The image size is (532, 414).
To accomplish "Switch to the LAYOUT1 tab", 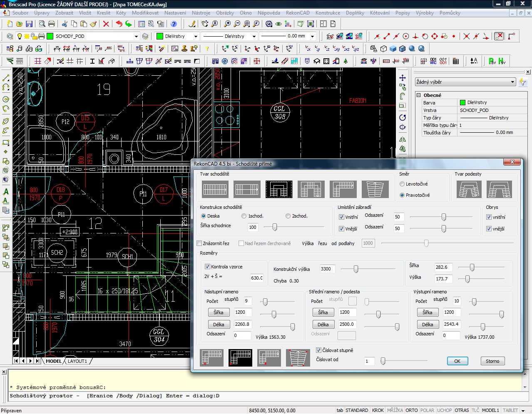I will (77, 361).
